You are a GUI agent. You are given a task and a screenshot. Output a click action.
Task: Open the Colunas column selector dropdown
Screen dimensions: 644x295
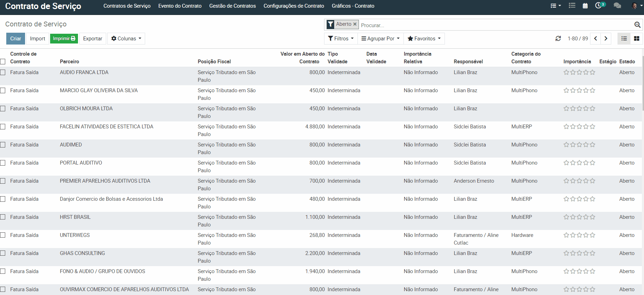[126, 39]
